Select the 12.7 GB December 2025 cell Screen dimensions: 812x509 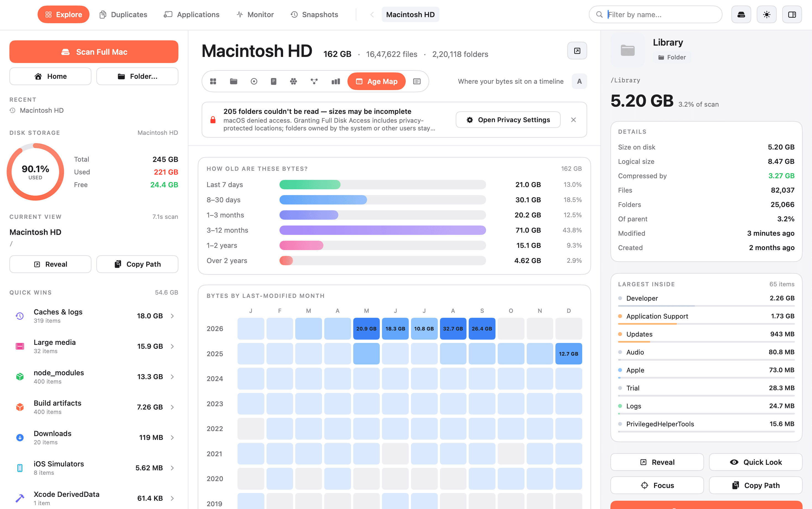tap(568, 354)
